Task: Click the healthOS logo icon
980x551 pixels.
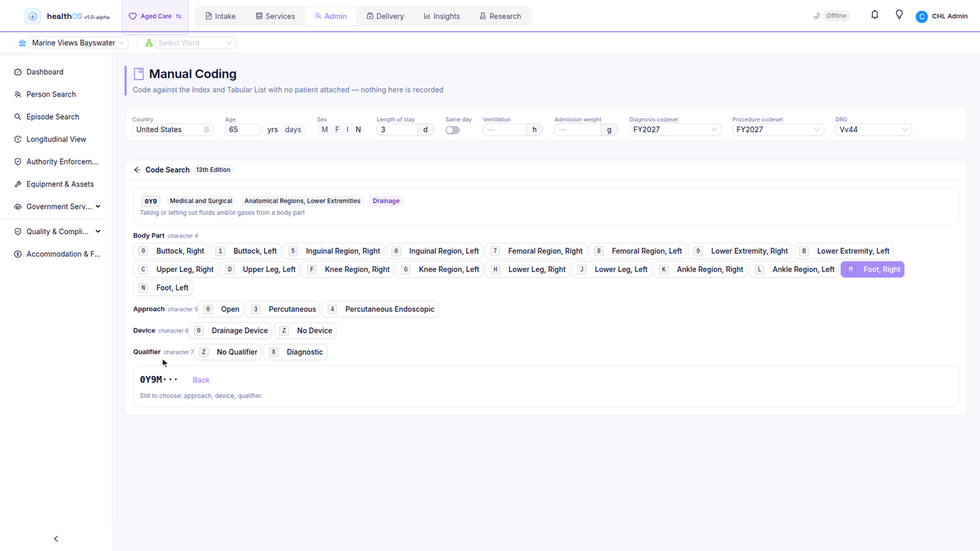Action: pos(33,16)
